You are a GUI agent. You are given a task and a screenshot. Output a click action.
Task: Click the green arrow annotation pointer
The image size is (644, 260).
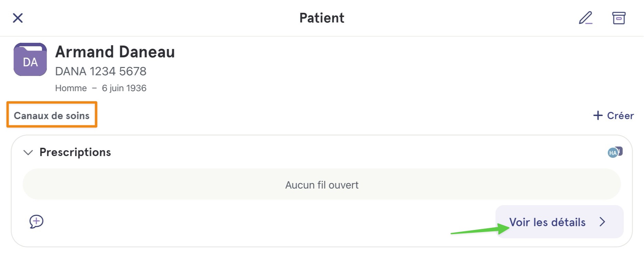(x=480, y=229)
